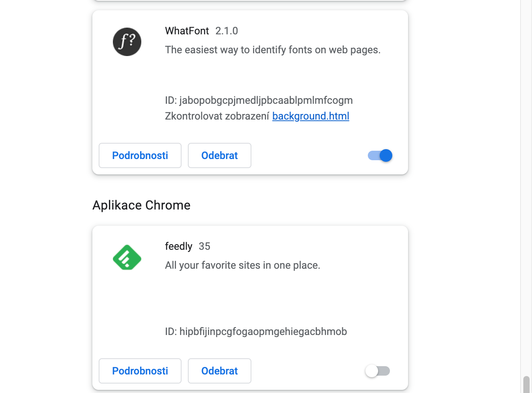Disable the WhatFont extension toggle
This screenshot has width=532, height=393.
380,155
